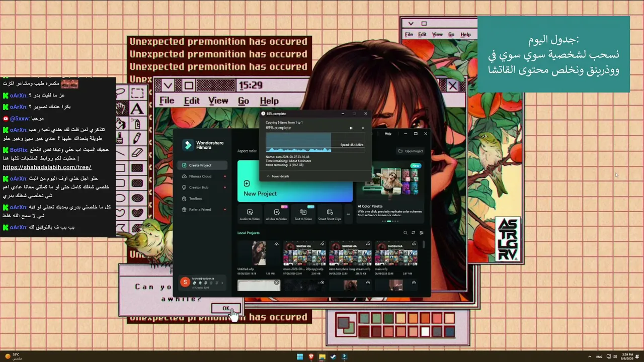Screen dimensions: 644x362
Task: Open the AI Color Palette promo banner
Action: pyautogui.click(x=390, y=192)
